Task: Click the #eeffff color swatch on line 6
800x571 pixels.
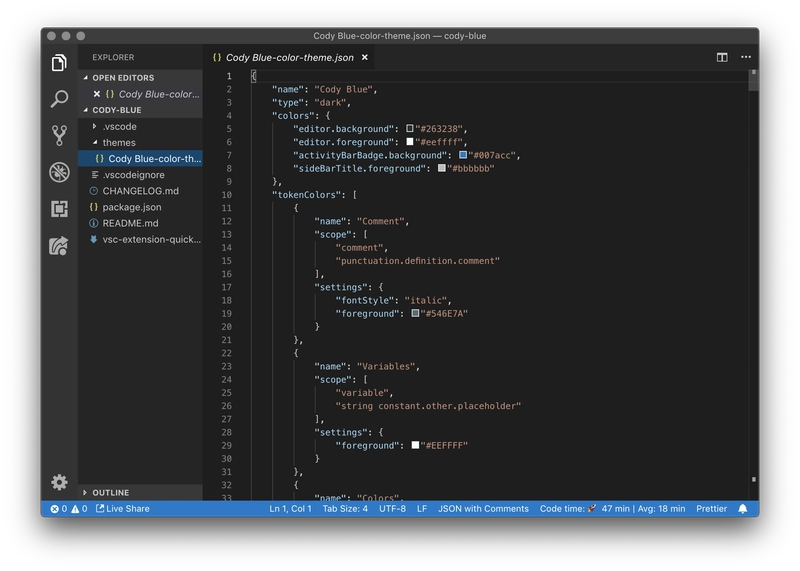Action: [x=410, y=142]
